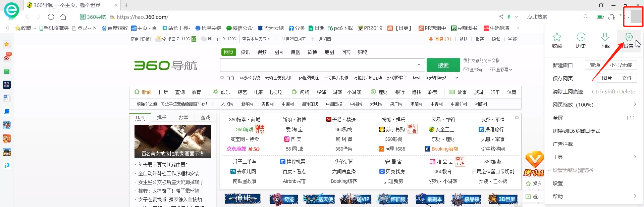Screen dimensions: 644x207
Task: Choose 普通 new window option
Action: click(595, 65)
